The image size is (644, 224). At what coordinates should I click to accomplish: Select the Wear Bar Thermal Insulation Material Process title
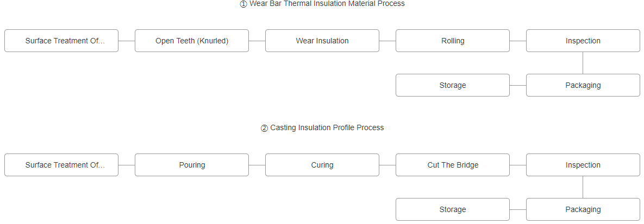322,4
